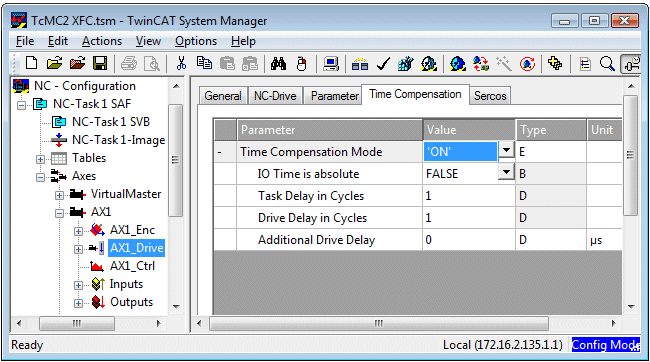Select NC-Task 1-Image tree item

(118, 140)
